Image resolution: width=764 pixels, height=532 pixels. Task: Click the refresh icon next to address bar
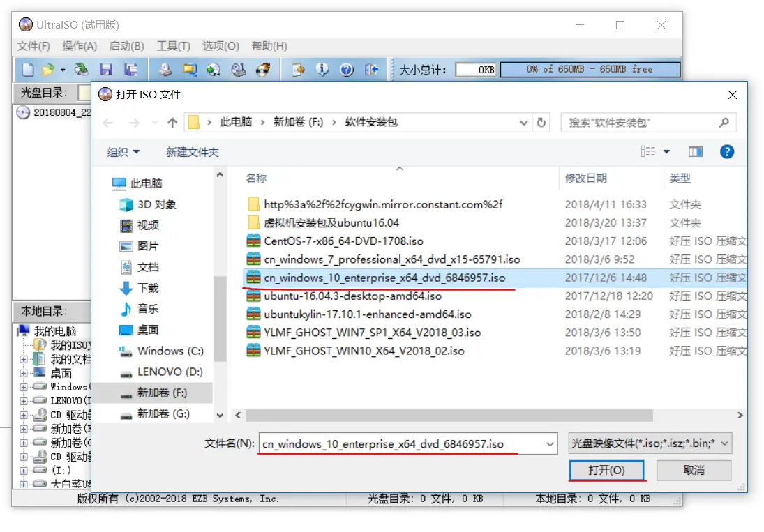(541, 123)
